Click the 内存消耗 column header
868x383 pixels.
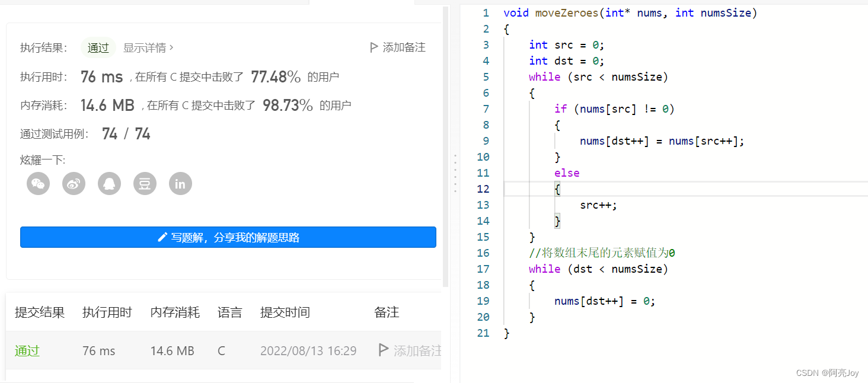click(x=175, y=312)
